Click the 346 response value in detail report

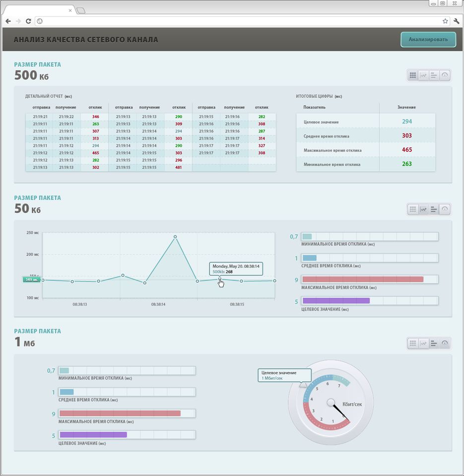pyautogui.click(x=96, y=117)
